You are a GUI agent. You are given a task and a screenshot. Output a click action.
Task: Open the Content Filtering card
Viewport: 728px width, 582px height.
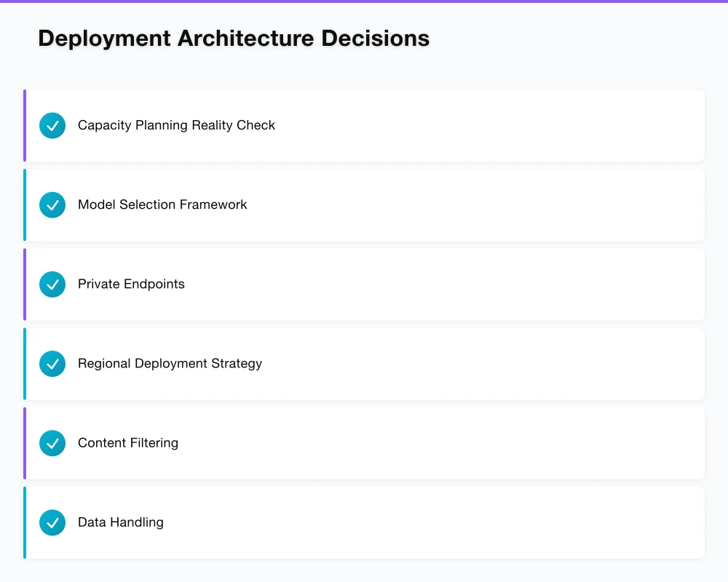[364, 442]
